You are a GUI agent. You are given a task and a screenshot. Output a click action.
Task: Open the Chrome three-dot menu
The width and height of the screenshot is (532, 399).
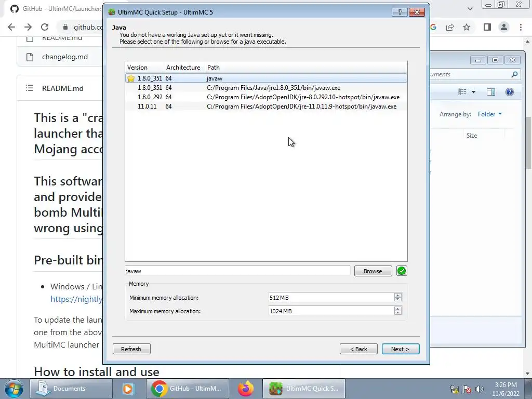521,27
